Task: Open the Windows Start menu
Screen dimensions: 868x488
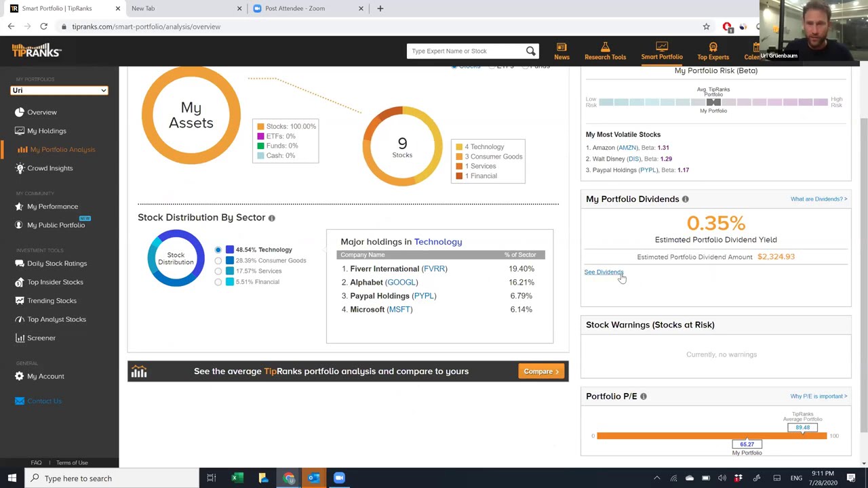Action: pyautogui.click(x=12, y=478)
